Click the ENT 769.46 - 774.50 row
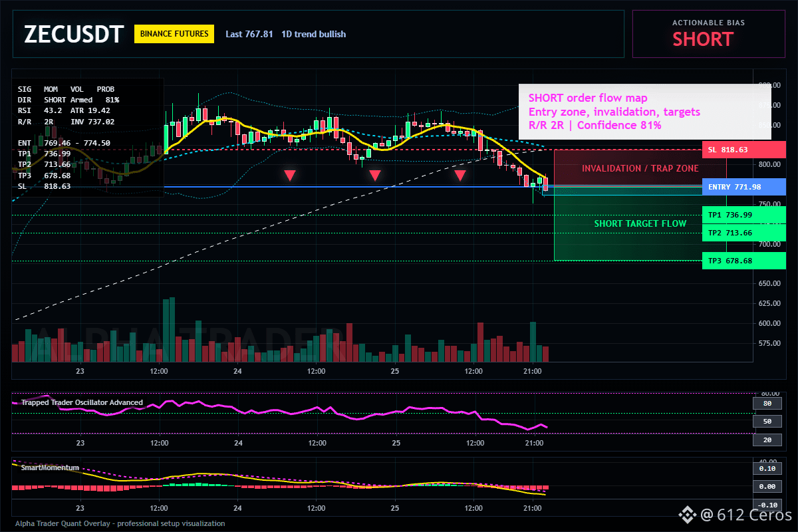The image size is (798, 532). pyautogui.click(x=64, y=142)
